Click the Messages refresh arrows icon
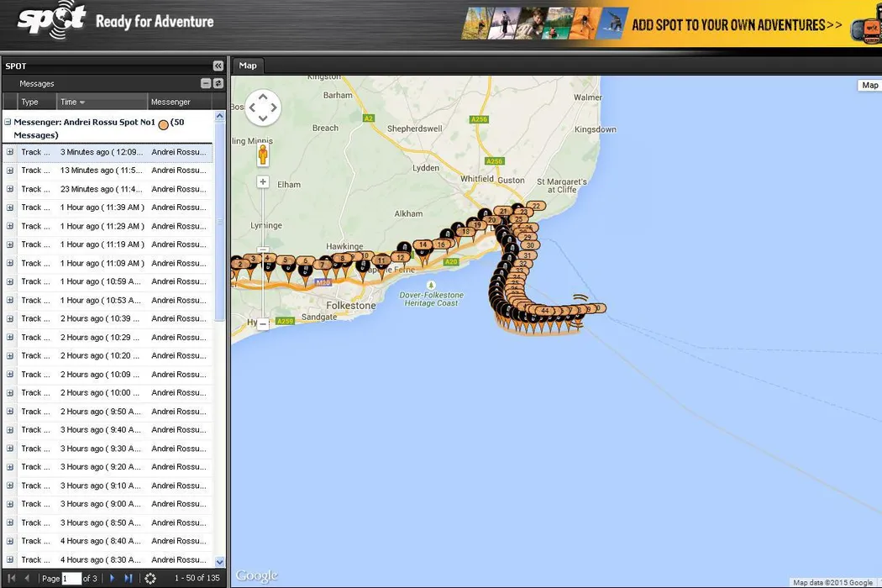This screenshot has height=588, width=882. tap(218, 83)
